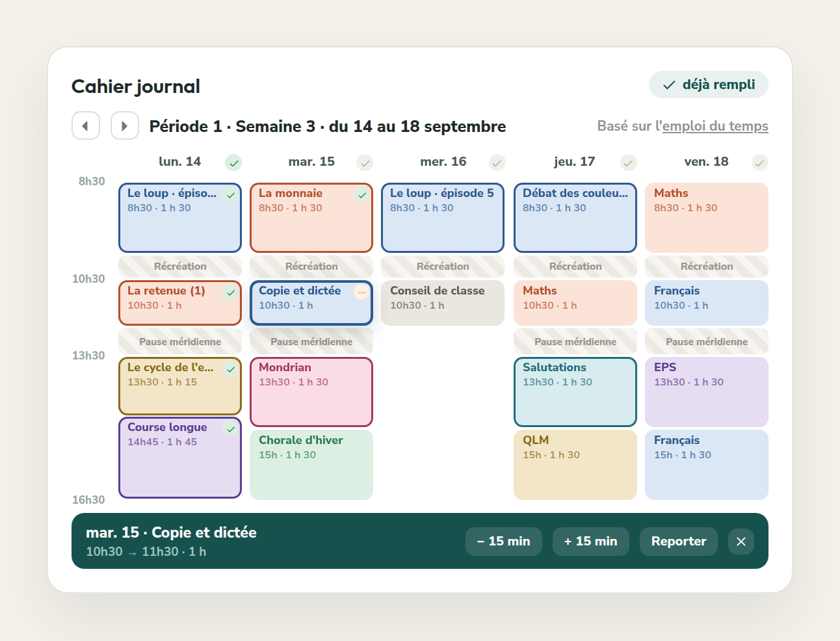Toggle check on La monnaie card
This screenshot has height=641, width=840.
[362, 195]
